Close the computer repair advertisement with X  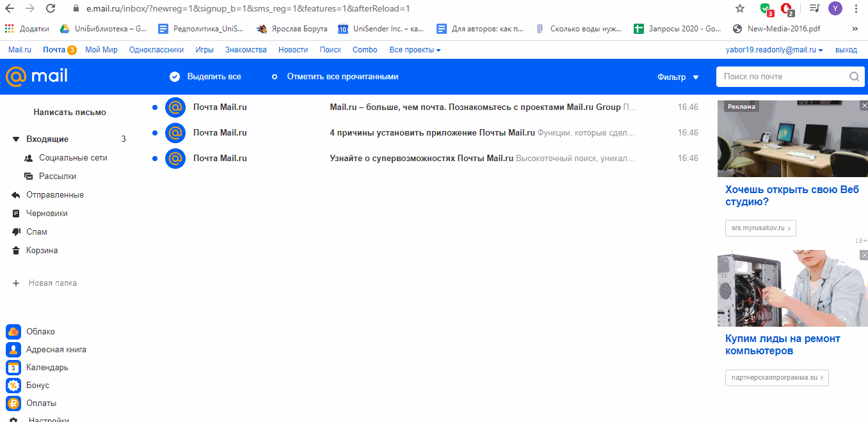(864, 255)
